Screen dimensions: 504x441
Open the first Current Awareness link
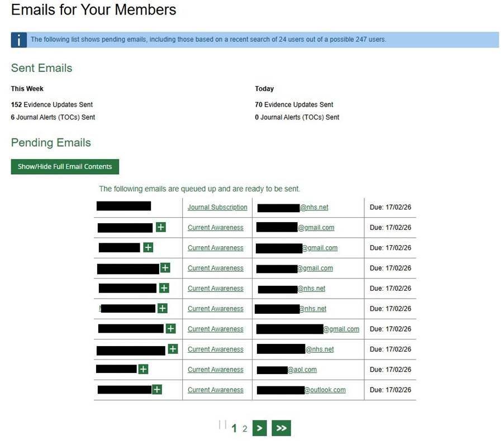pos(215,227)
